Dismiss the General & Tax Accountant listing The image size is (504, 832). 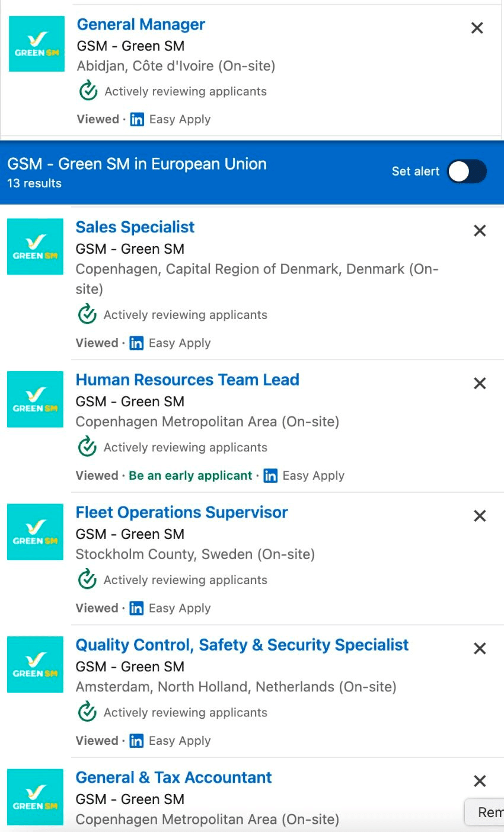pyautogui.click(x=480, y=781)
